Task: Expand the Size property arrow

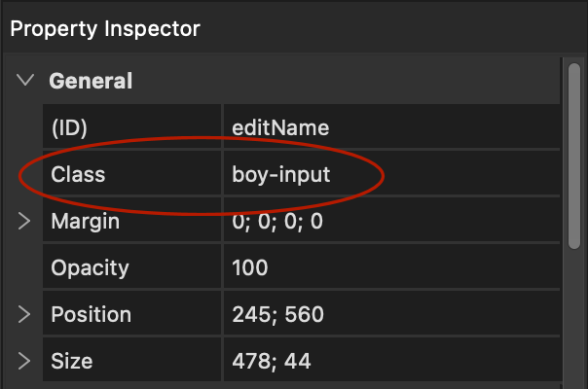Action: point(25,362)
